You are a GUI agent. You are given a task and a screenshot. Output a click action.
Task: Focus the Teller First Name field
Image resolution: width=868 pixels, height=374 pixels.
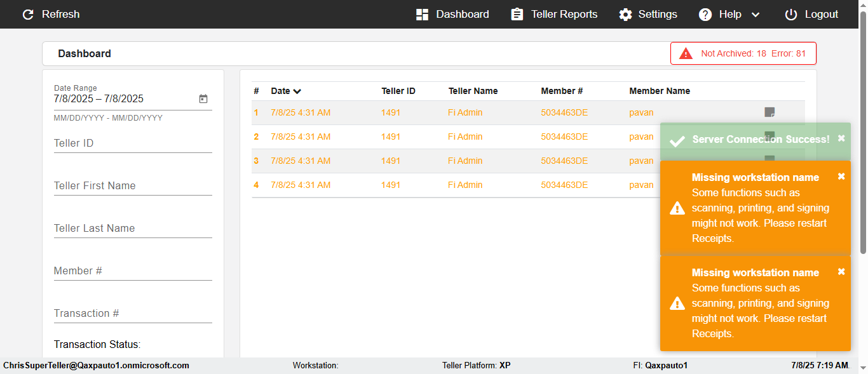click(132, 186)
